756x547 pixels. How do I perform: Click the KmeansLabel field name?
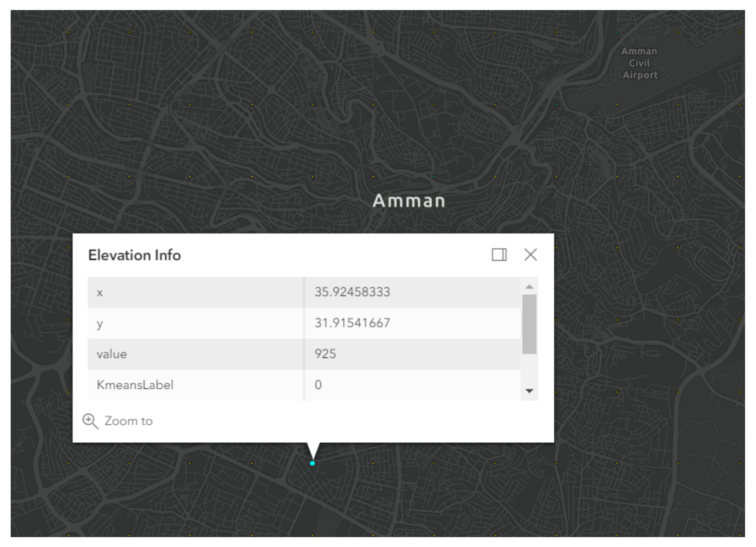(x=135, y=385)
